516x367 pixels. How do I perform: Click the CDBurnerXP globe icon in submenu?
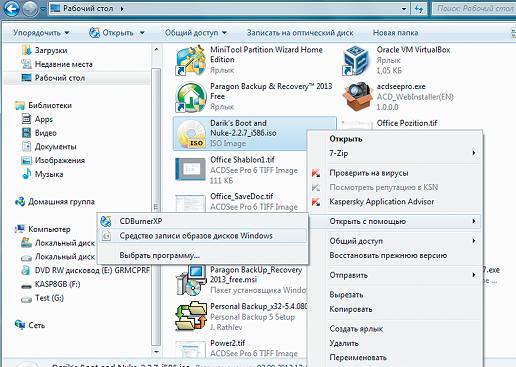click(106, 221)
